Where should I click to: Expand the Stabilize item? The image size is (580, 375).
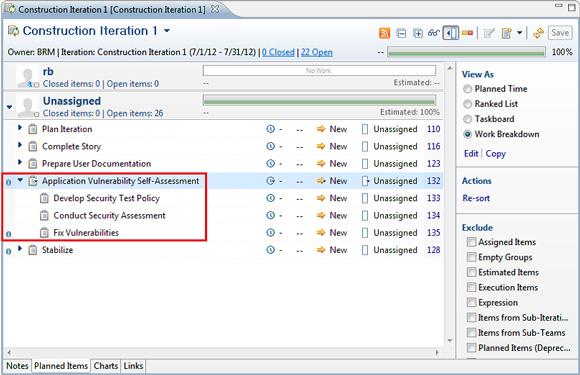[20, 249]
